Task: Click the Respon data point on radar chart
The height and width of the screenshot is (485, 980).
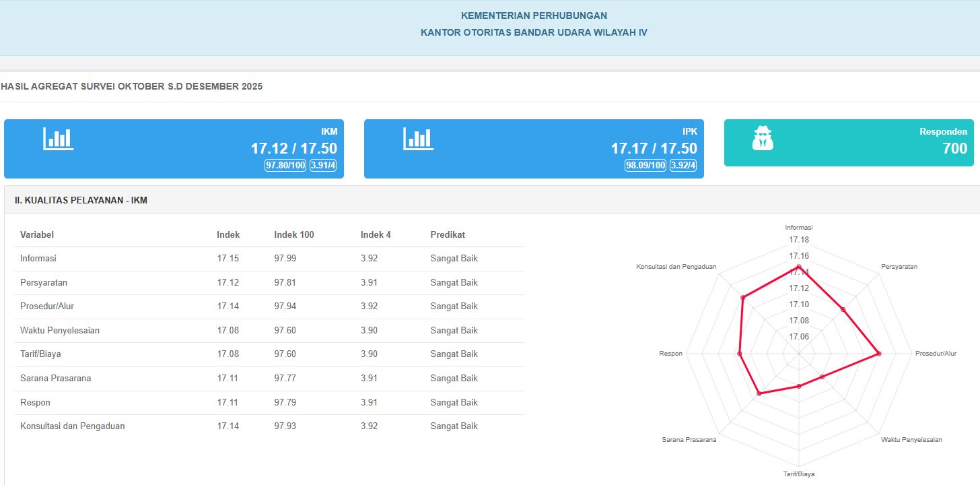Action: tap(740, 354)
